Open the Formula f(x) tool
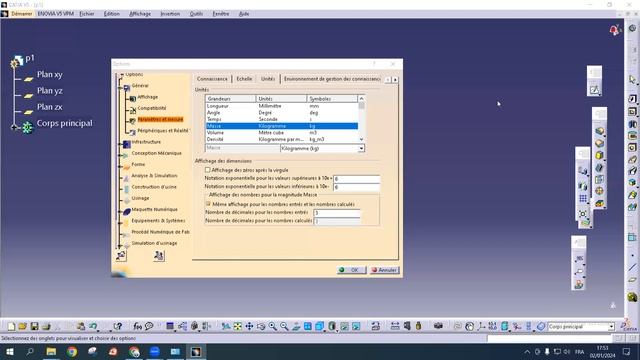This screenshot has width=640, height=360. click(x=138, y=326)
